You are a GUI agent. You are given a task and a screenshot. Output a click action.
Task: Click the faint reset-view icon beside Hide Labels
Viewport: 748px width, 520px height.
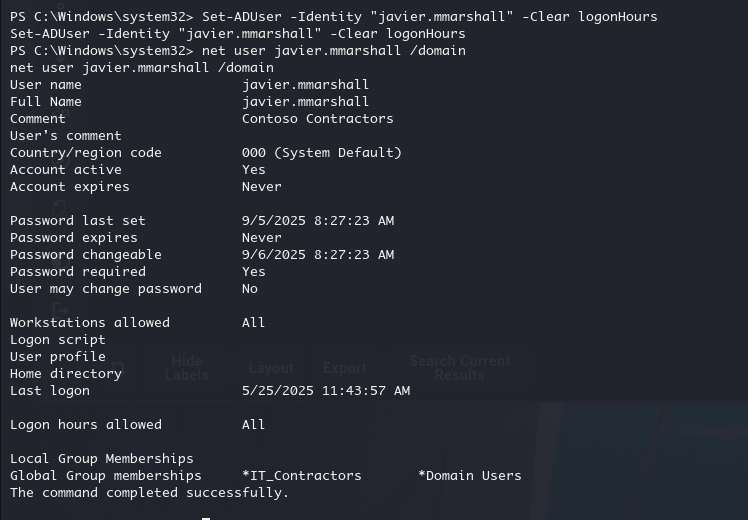click(x=118, y=368)
